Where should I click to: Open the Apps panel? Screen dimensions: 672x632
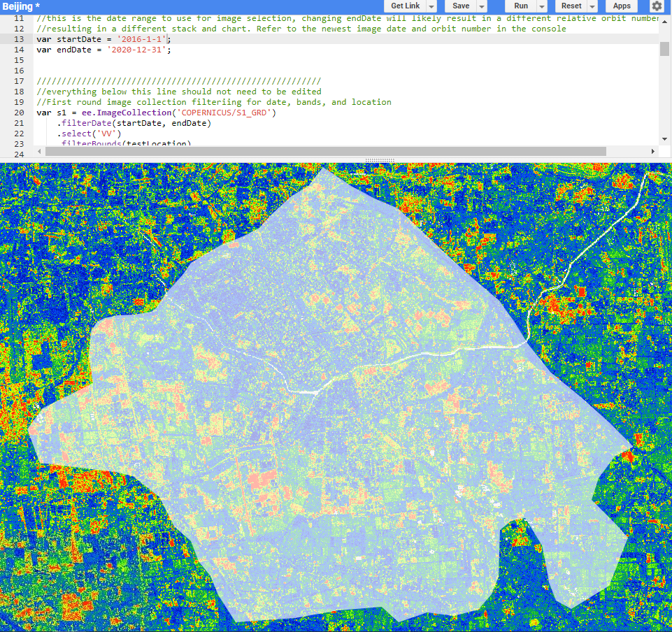point(622,6)
